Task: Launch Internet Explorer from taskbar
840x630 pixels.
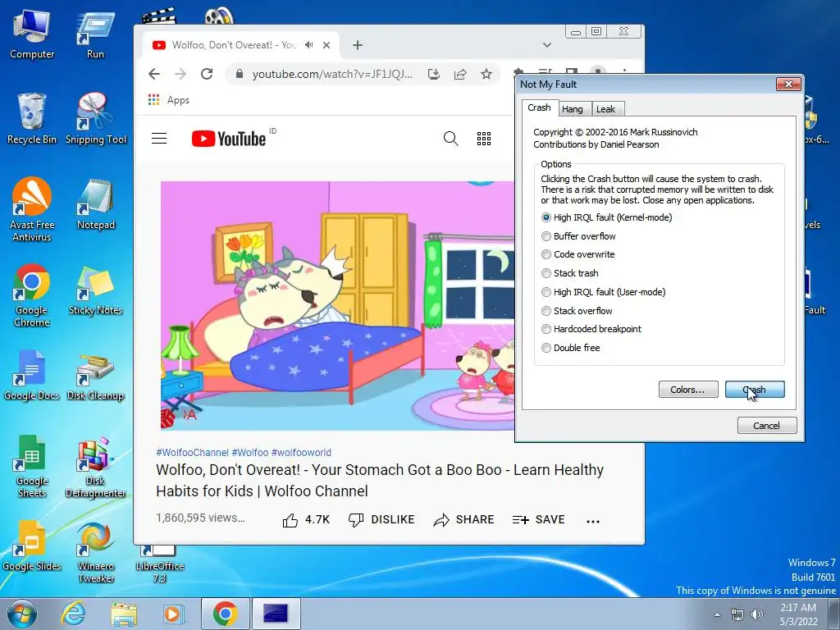Action: click(x=73, y=614)
